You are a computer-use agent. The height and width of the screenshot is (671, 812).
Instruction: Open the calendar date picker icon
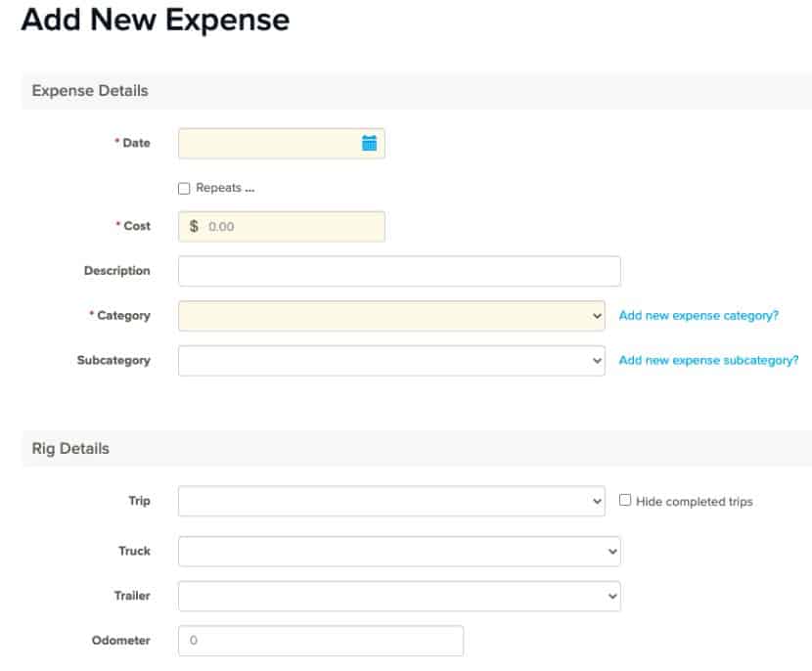point(369,142)
